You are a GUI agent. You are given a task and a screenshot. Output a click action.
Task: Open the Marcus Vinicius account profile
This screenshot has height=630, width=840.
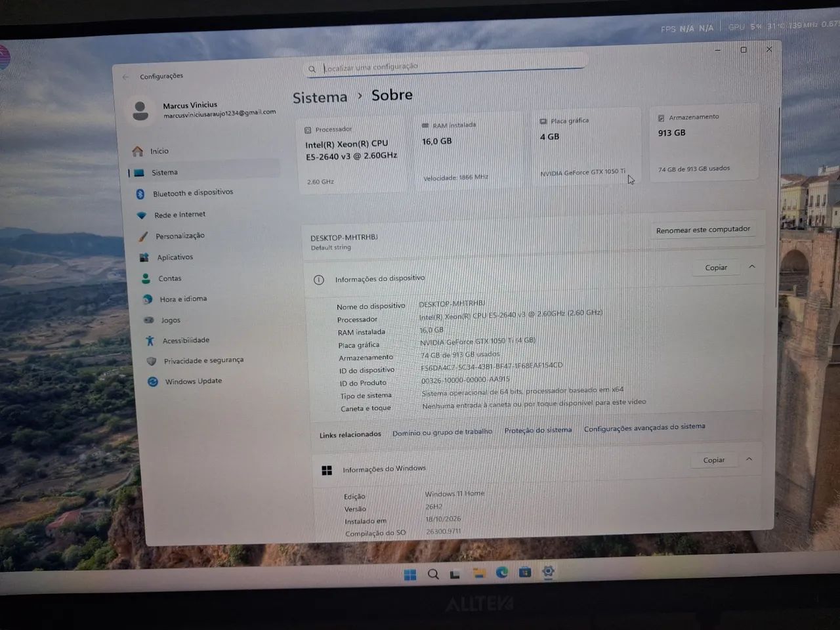(202, 110)
